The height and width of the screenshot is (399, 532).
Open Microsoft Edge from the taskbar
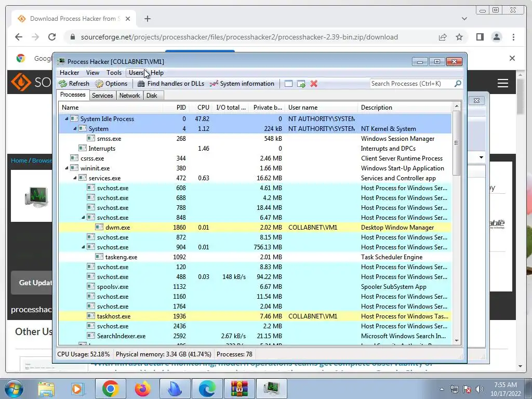click(x=207, y=389)
